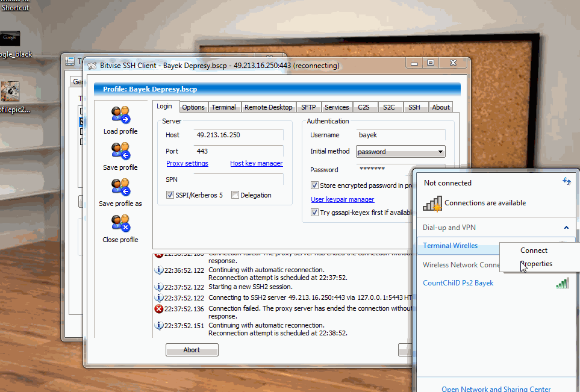Toggle the SSPI/Kerberos 5 checkbox

coord(170,195)
